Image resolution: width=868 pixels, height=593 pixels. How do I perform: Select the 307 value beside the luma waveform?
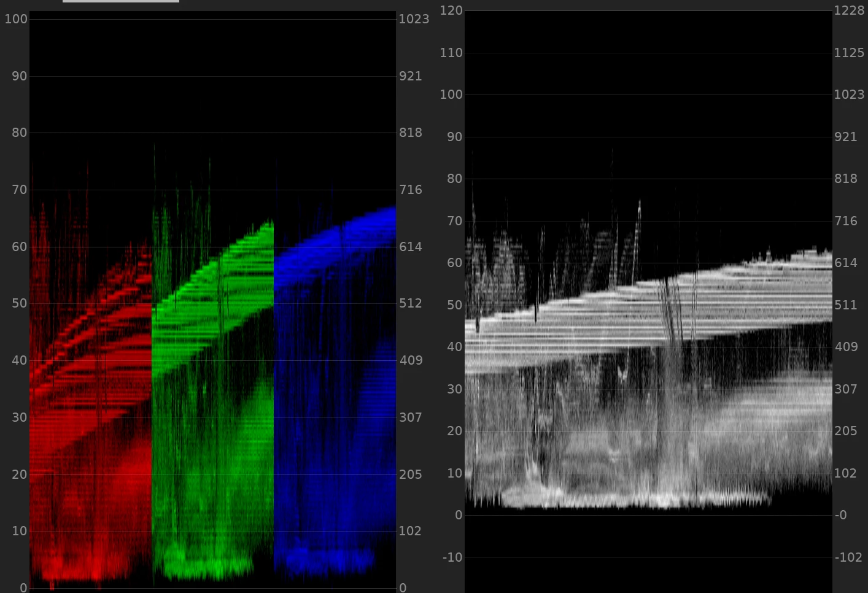(846, 389)
